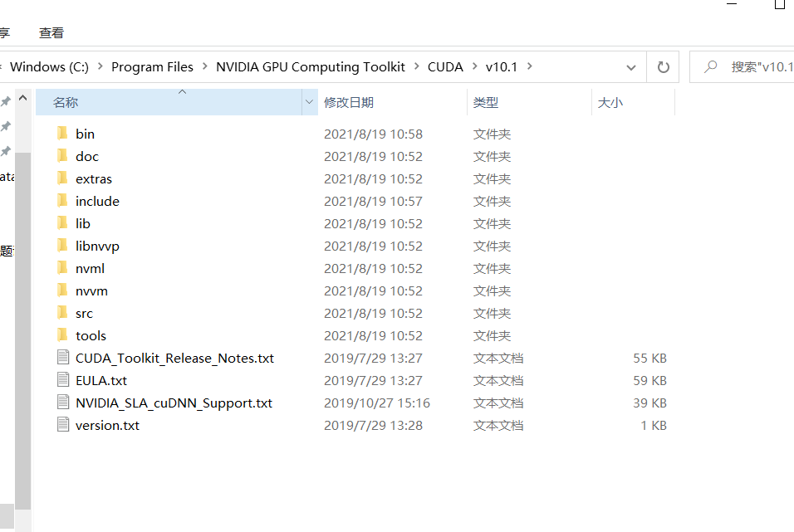Open the 查看 ribbon tab
The height and width of the screenshot is (532, 794).
coord(51,33)
